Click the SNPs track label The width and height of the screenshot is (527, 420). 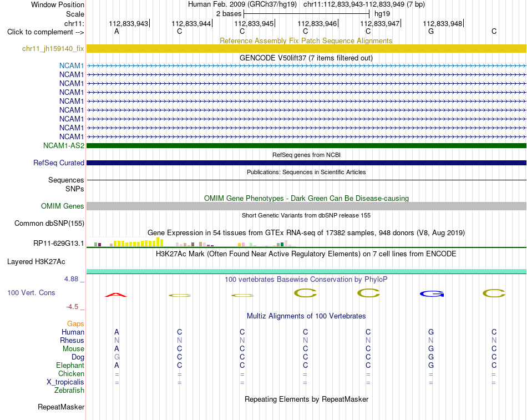click(x=75, y=189)
